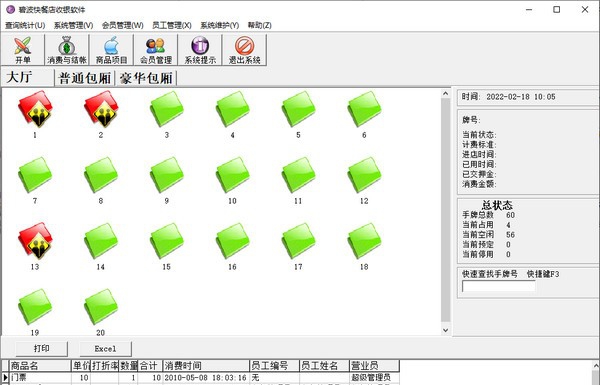Open the 系统维护(Y) menu
Viewport: 600px width, 385px height.
click(220, 25)
